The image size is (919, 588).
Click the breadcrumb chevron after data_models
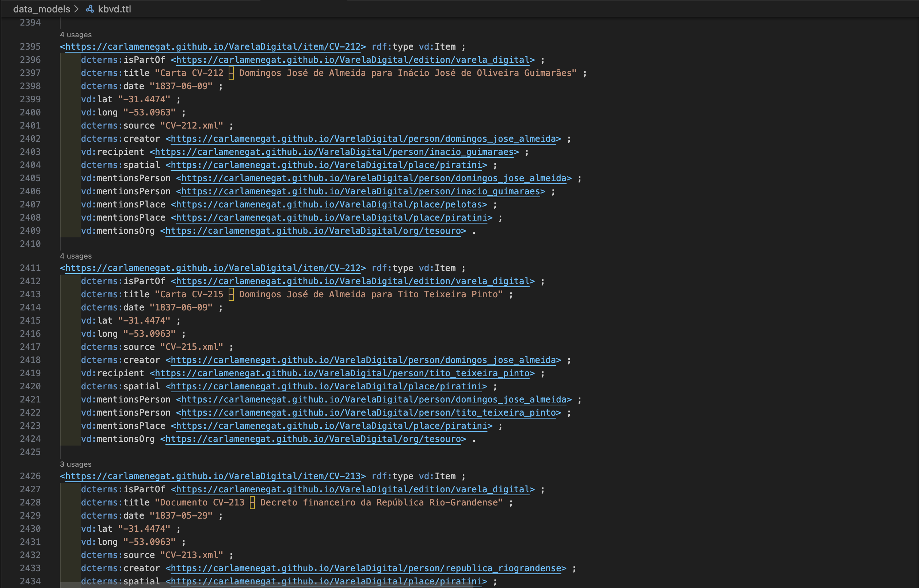77,9
